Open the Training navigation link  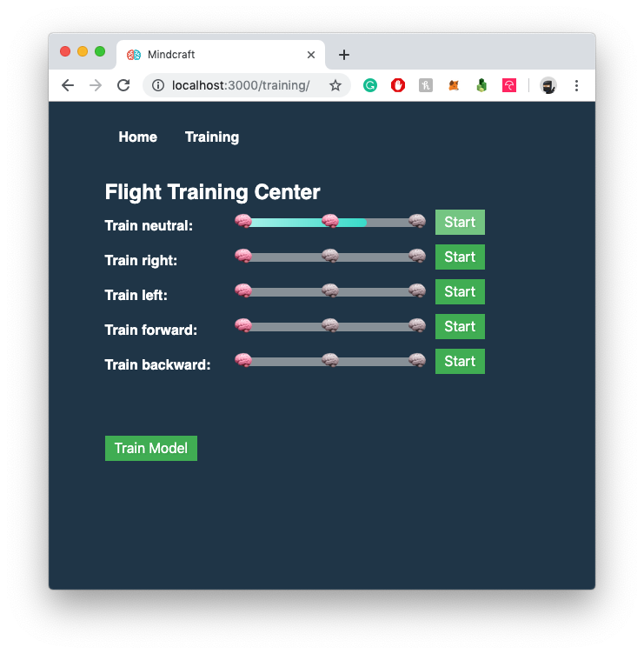(x=212, y=137)
